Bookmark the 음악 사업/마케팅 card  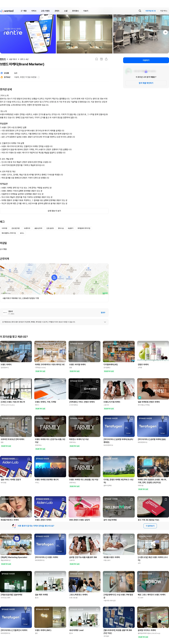coord(132,500)
